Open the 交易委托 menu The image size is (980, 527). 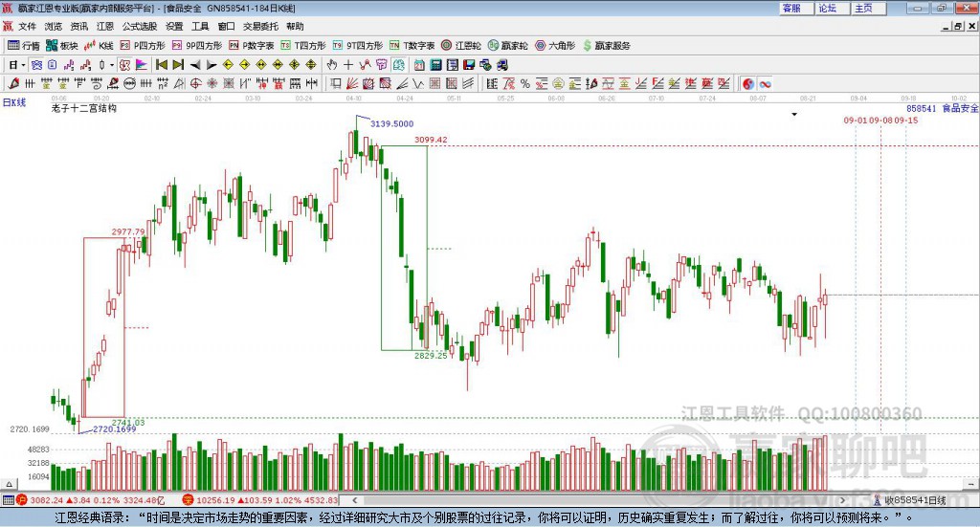tap(260, 26)
